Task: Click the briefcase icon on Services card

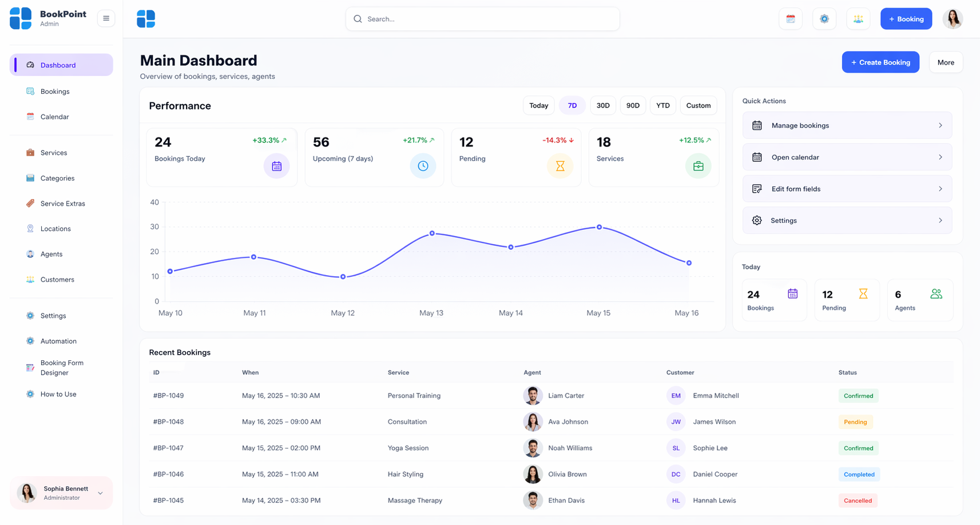Action: (698, 166)
